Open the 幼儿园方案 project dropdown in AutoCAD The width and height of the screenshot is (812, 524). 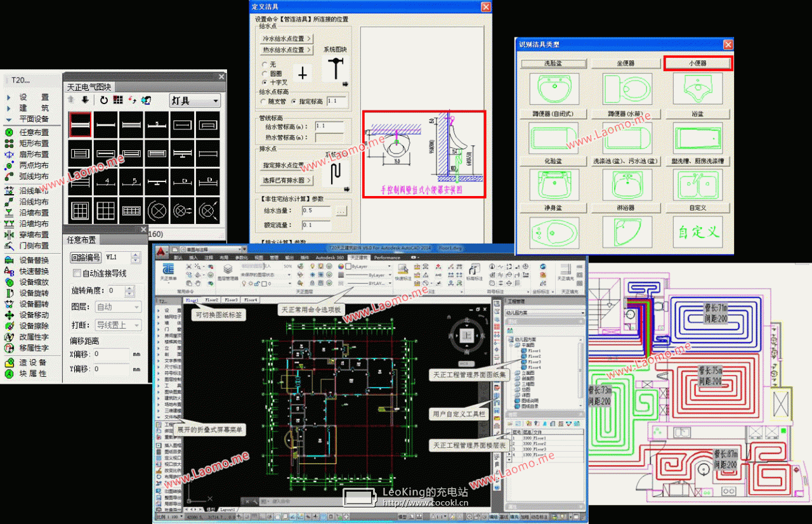544,313
